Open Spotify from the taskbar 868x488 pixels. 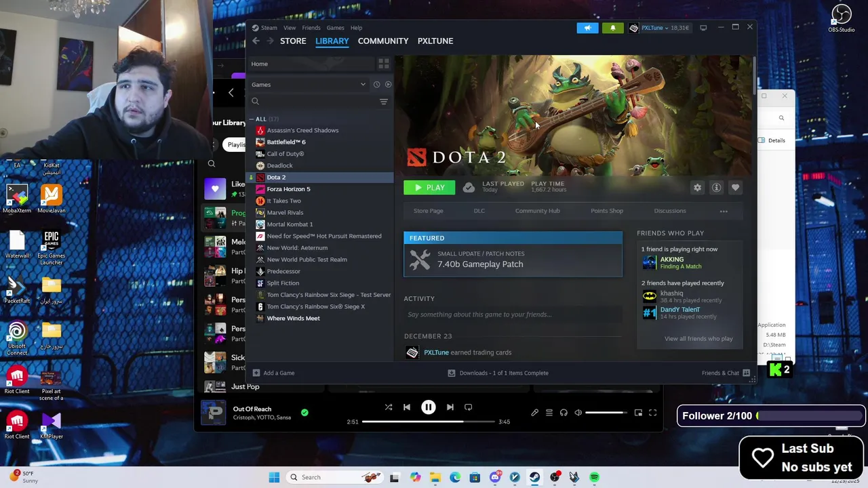coord(594,477)
